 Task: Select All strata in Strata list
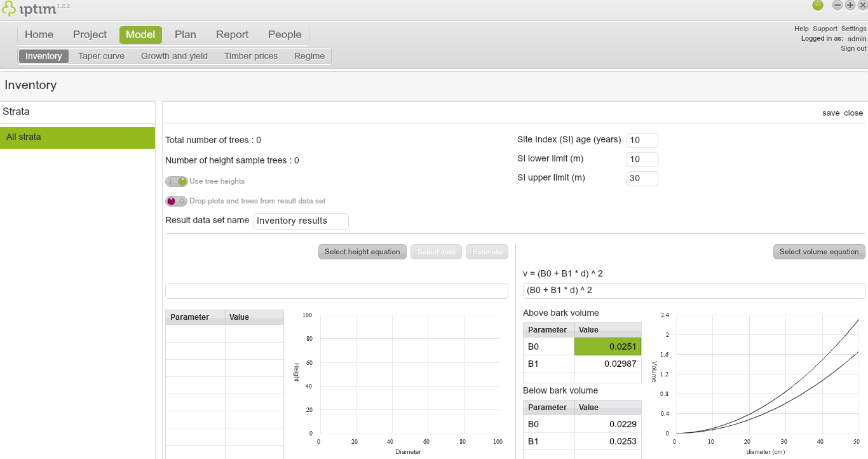point(78,137)
